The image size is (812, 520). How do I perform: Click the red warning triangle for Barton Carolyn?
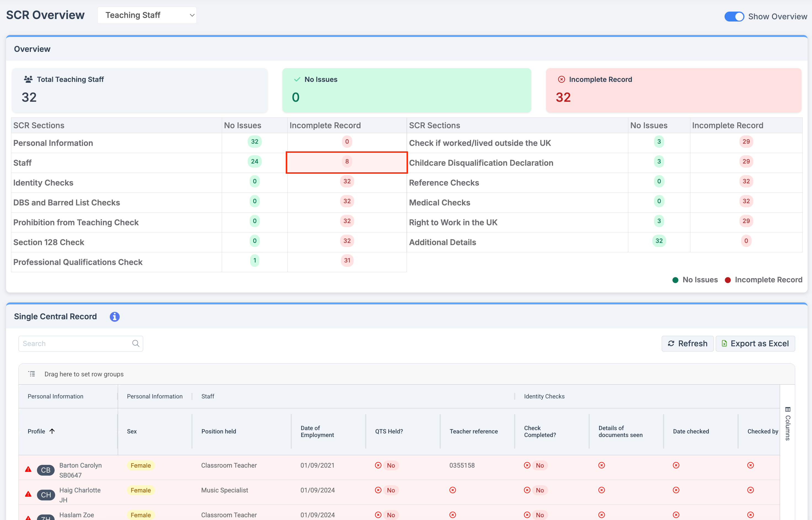[x=28, y=469]
